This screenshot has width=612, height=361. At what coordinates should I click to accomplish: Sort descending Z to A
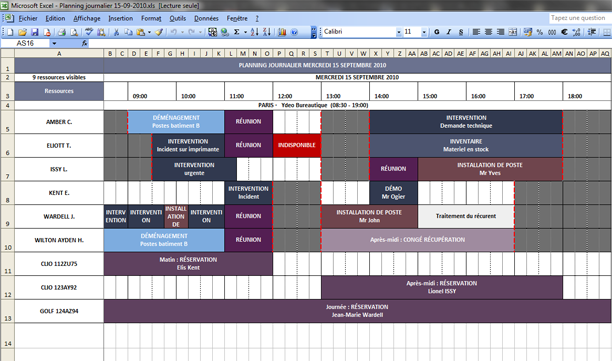tap(267, 32)
